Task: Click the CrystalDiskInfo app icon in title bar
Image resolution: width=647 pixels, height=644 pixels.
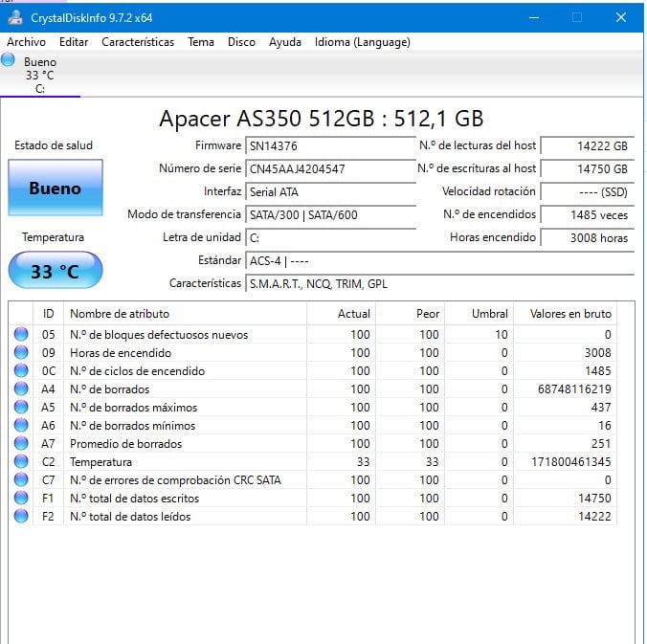Action: (x=15, y=18)
